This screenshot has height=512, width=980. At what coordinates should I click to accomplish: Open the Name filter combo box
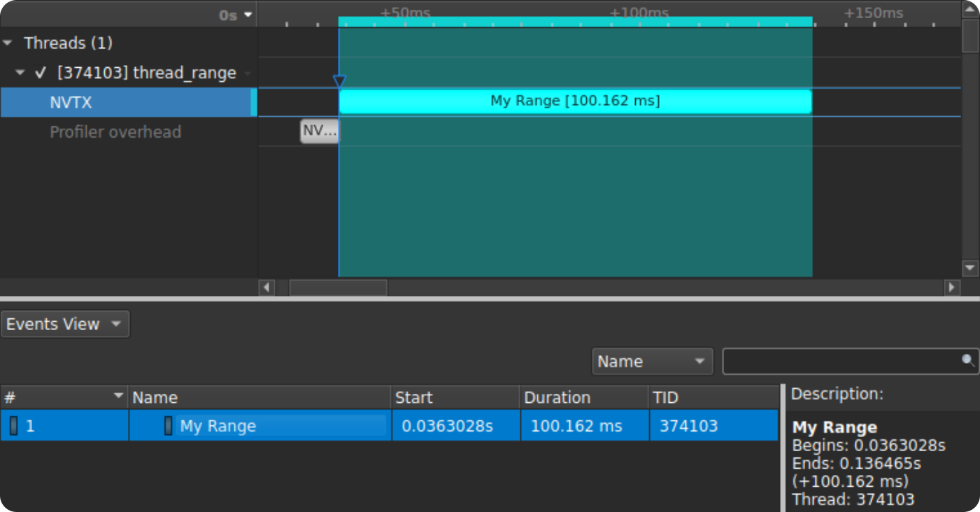coord(651,362)
